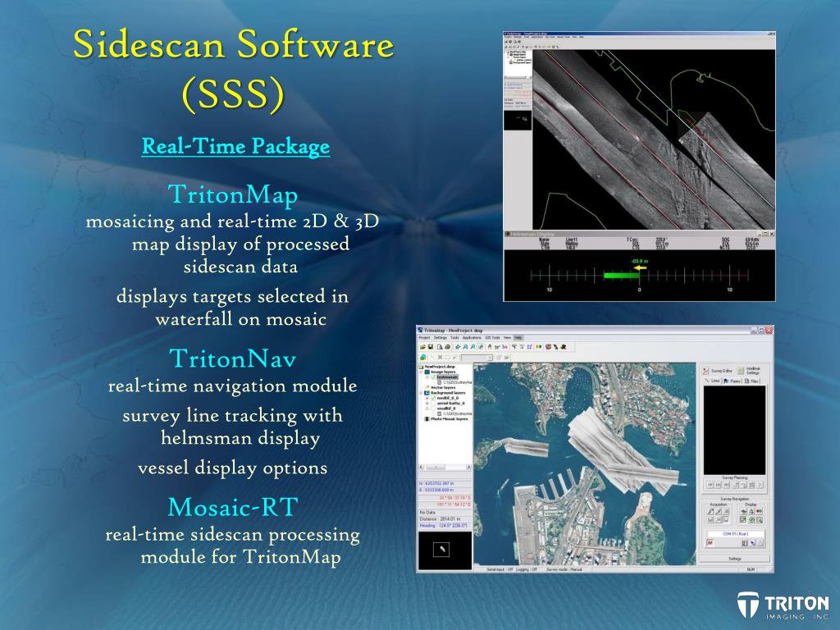This screenshot has width=840, height=630.
Task: Click the printer toolbar icon
Action: tap(447, 347)
